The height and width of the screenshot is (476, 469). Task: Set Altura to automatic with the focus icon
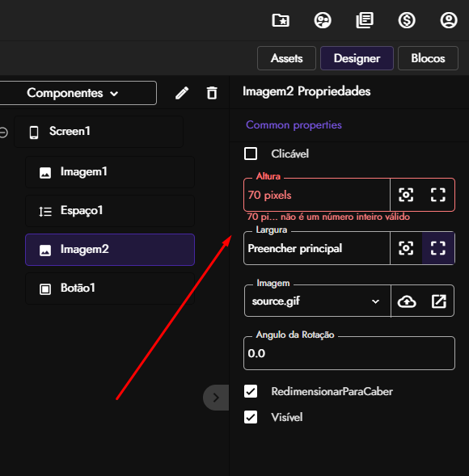[x=406, y=195]
